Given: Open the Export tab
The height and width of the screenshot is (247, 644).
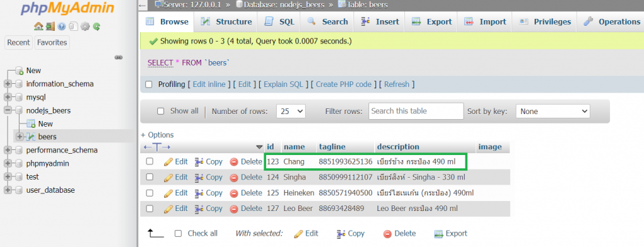Looking at the screenshot, I should (x=431, y=22).
